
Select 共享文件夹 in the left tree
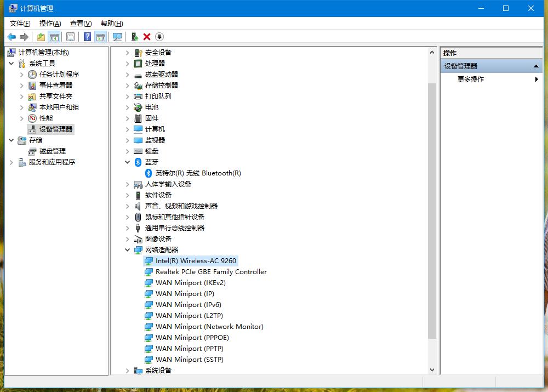click(x=56, y=96)
